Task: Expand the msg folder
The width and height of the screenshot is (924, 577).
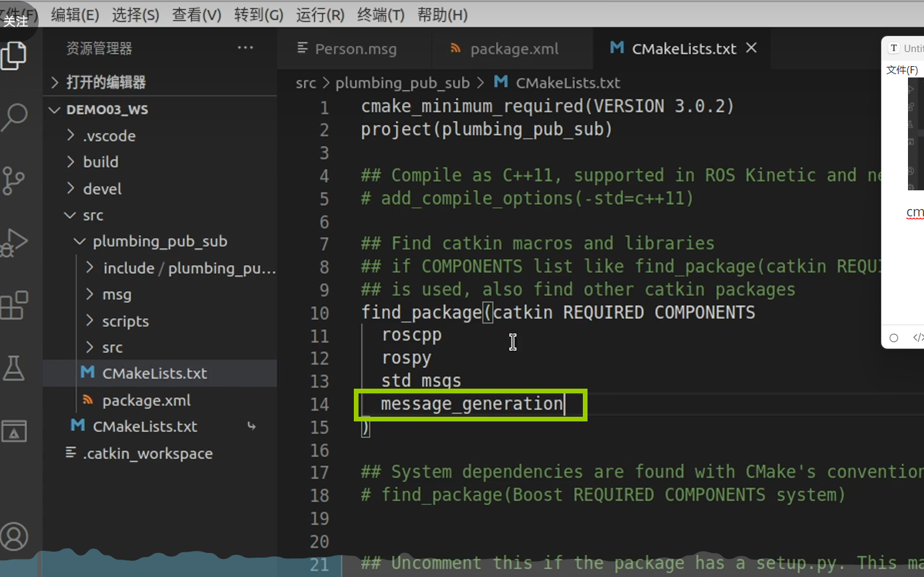Action: pos(160,295)
